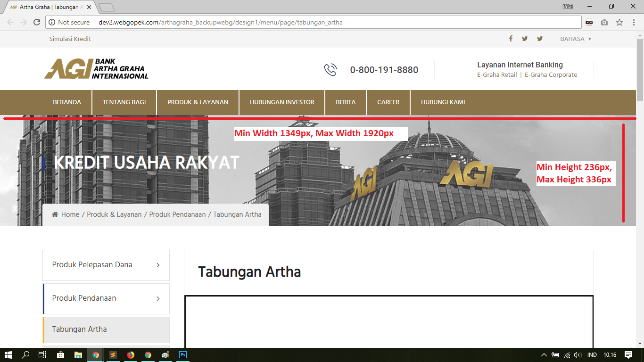This screenshot has width=644, height=362.
Task: Click the camera screenshot extension icon
Action: pyautogui.click(x=604, y=22)
